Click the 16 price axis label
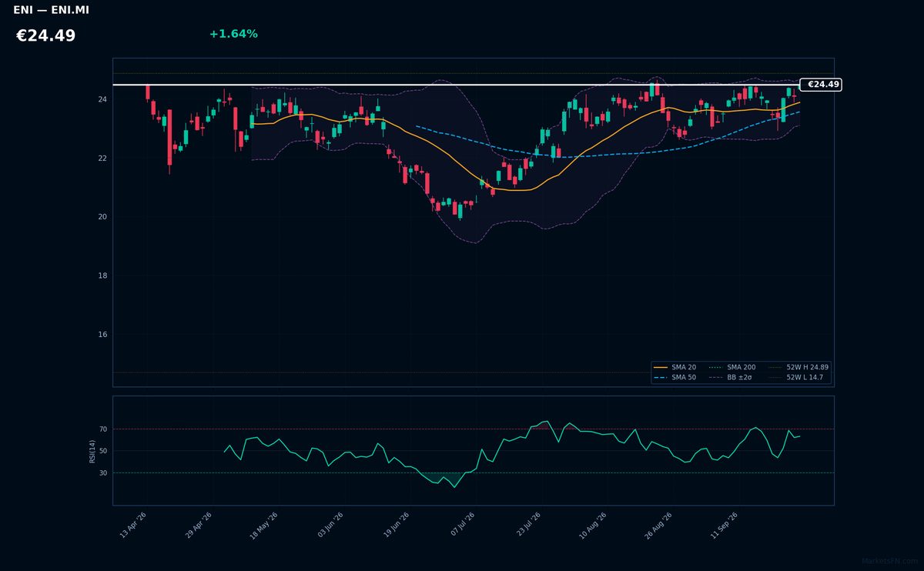Screen dimensions: 924x571 pos(102,335)
